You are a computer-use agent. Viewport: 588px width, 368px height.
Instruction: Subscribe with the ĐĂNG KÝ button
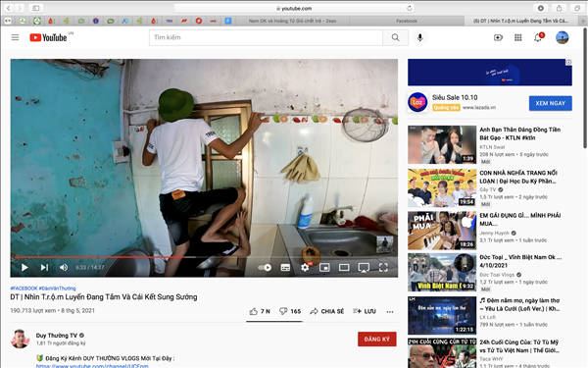pos(377,340)
